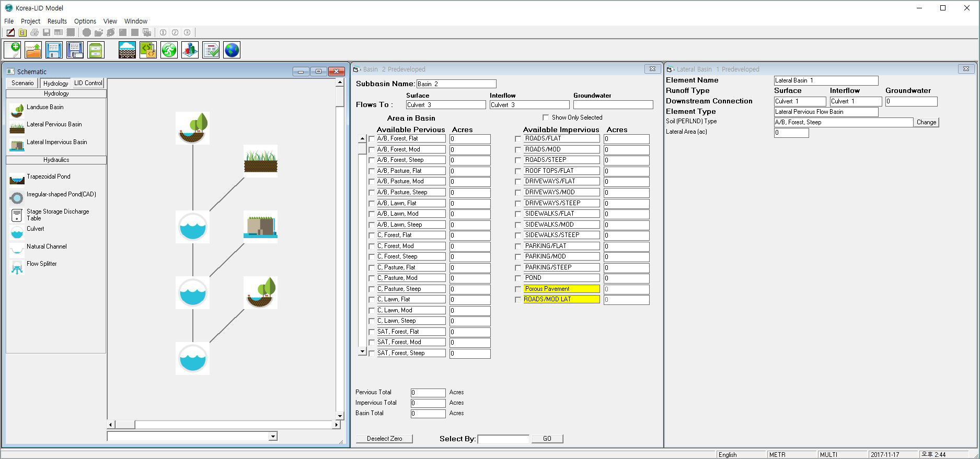Open the File menu
980x459 pixels.
tap(9, 21)
